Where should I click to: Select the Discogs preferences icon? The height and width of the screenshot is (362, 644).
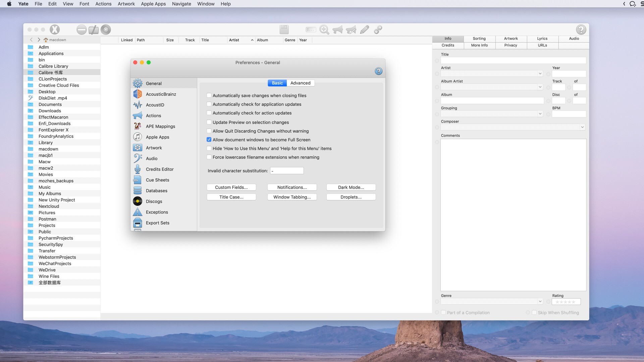[x=138, y=201]
